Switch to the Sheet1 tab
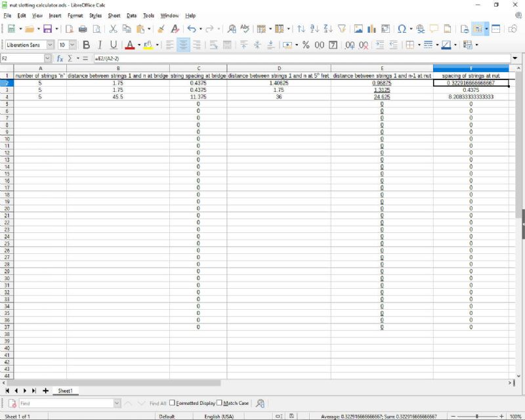Screen dimensions: 525x420 tap(65, 390)
